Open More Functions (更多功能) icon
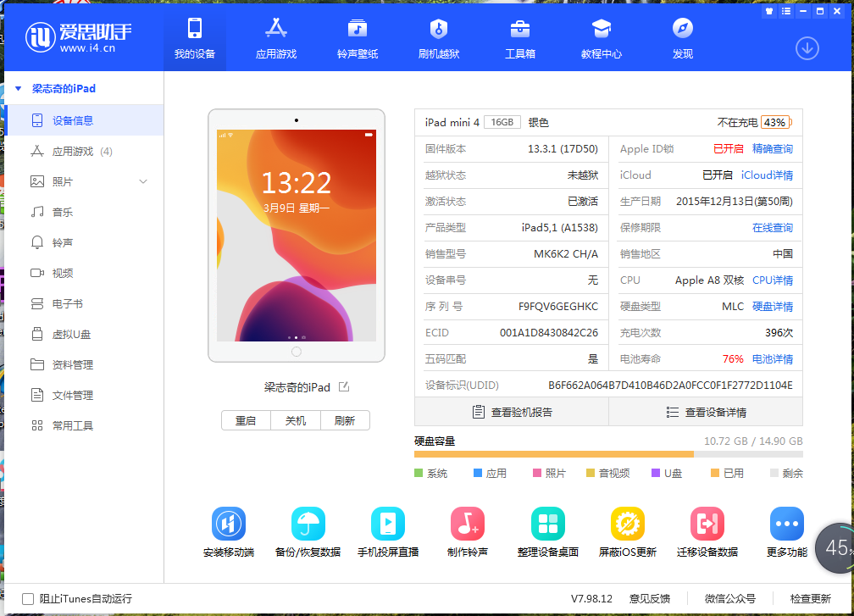Viewport: 854px width, 616px height. pos(786,524)
